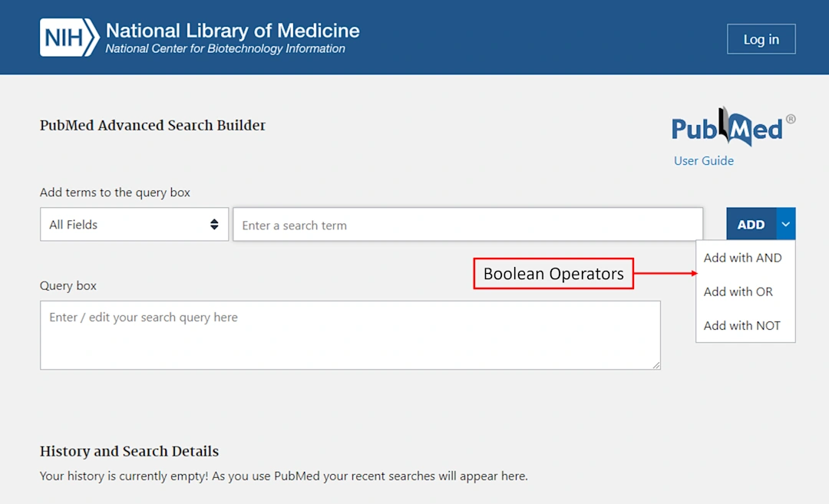This screenshot has width=829, height=504.
Task: Click the Log in button
Action: click(x=761, y=38)
